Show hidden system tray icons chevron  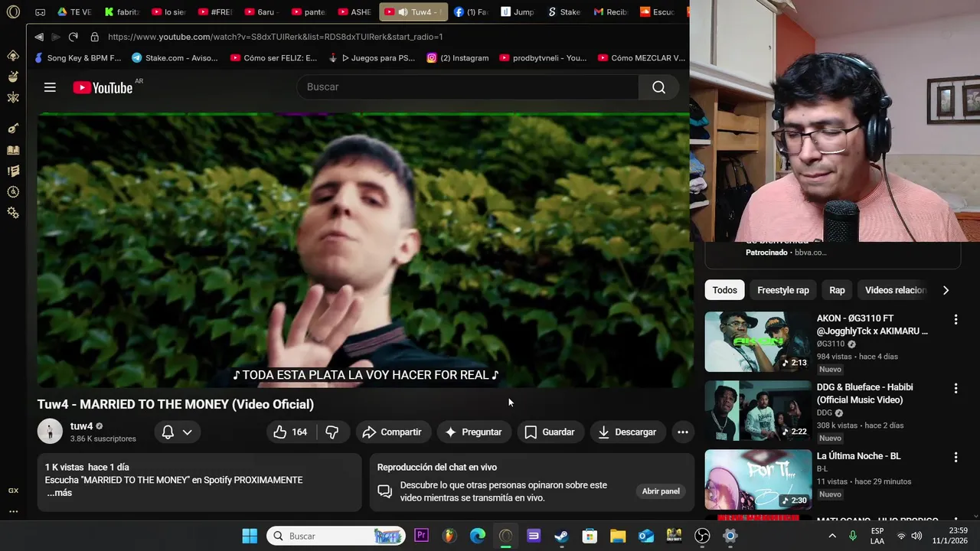pos(832,536)
